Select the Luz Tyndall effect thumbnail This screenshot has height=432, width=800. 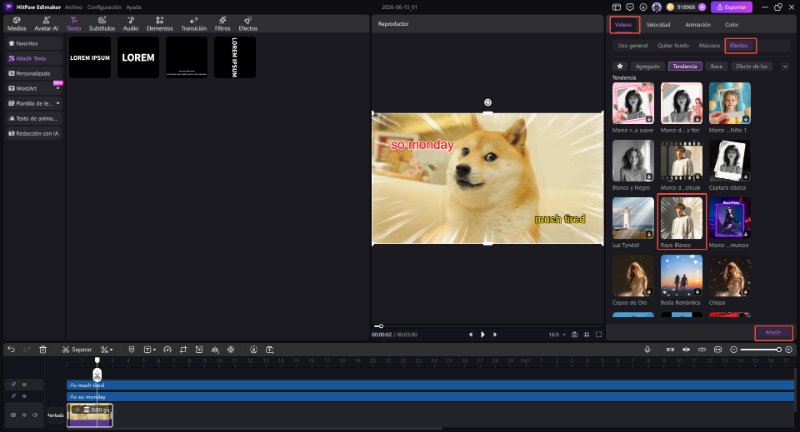pos(633,218)
